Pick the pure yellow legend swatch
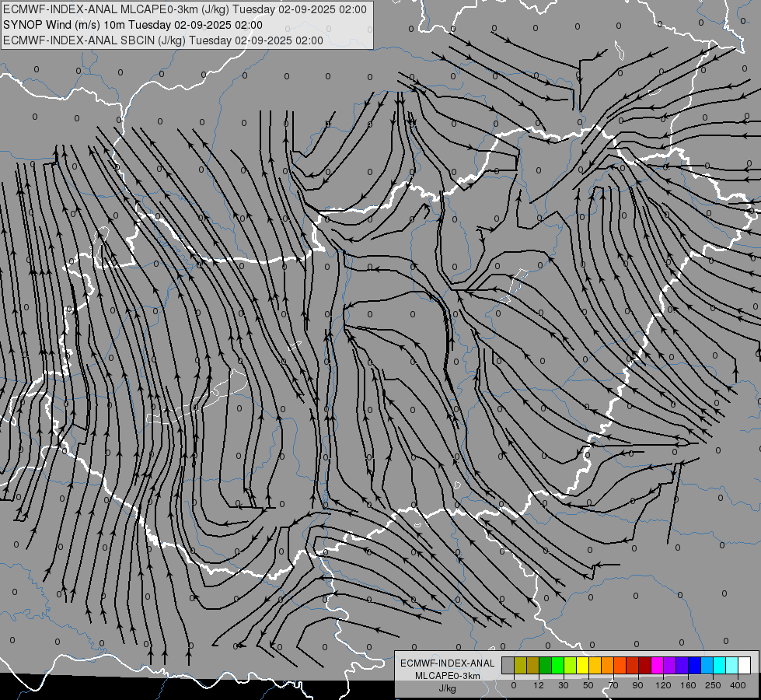Viewport: 761px width, 700px height. click(x=582, y=665)
